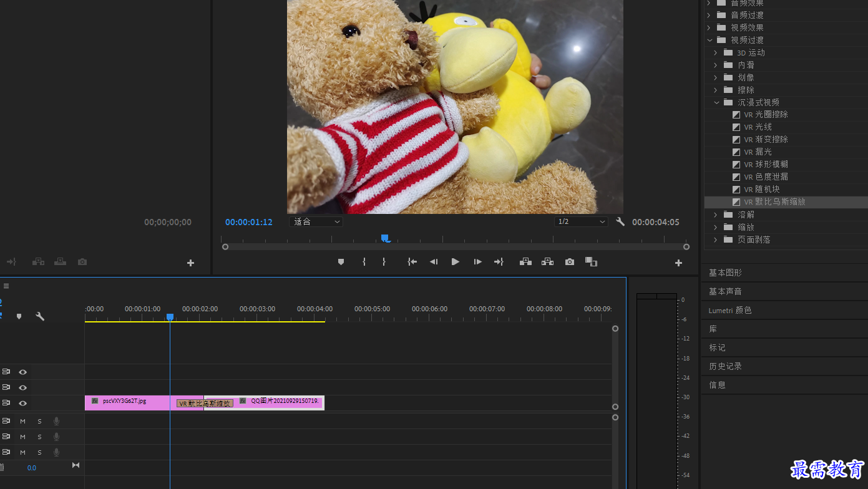The height and width of the screenshot is (489, 868).
Task: Expand the 视频效果 folder
Action: click(710, 27)
